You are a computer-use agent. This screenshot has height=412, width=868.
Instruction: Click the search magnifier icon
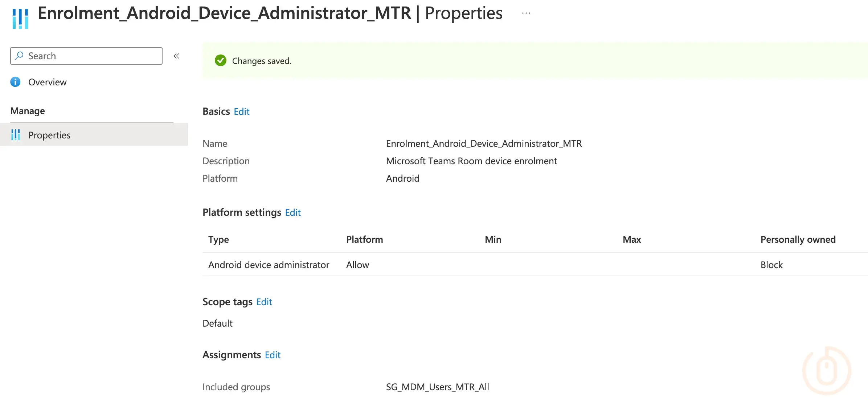point(19,56)
